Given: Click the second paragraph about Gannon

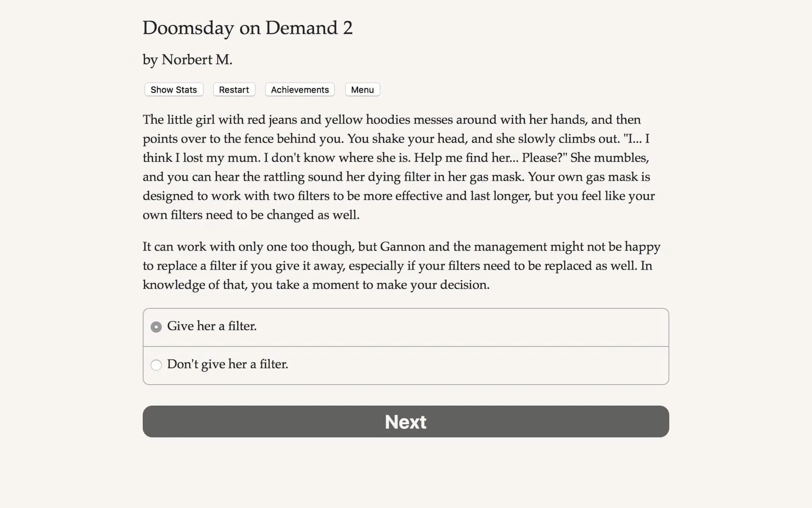Looking at the screenshot, I should [401, 265].
